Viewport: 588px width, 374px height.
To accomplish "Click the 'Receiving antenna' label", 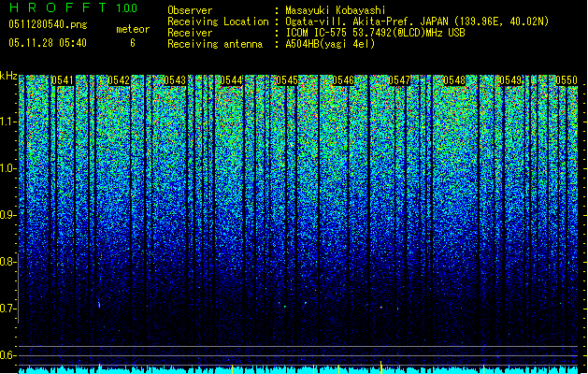I will pos(215,44).
